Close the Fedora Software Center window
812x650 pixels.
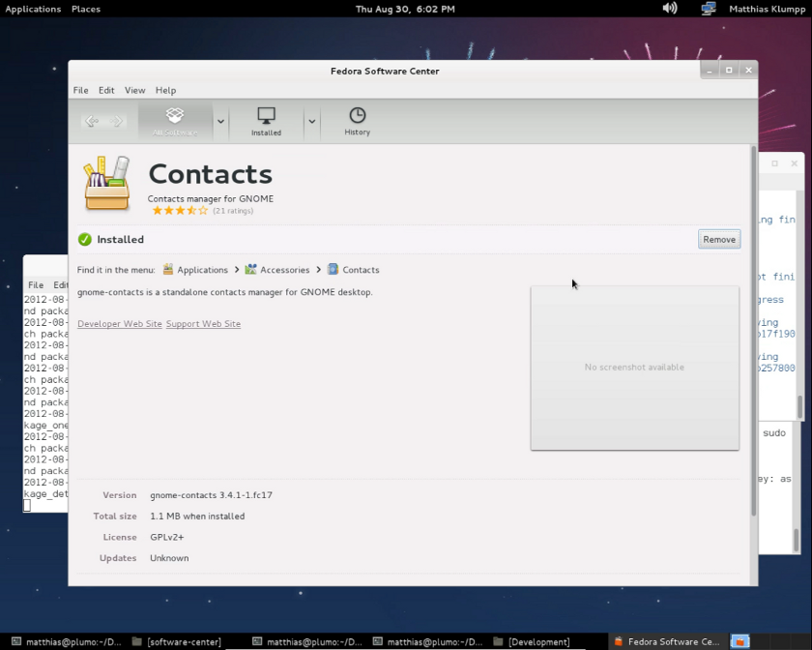(749, 71)
